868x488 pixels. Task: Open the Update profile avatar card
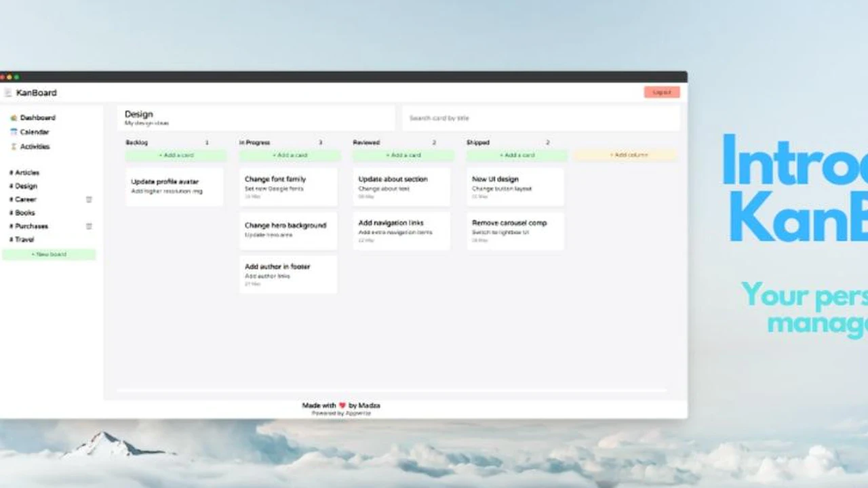tap(174, 186)
